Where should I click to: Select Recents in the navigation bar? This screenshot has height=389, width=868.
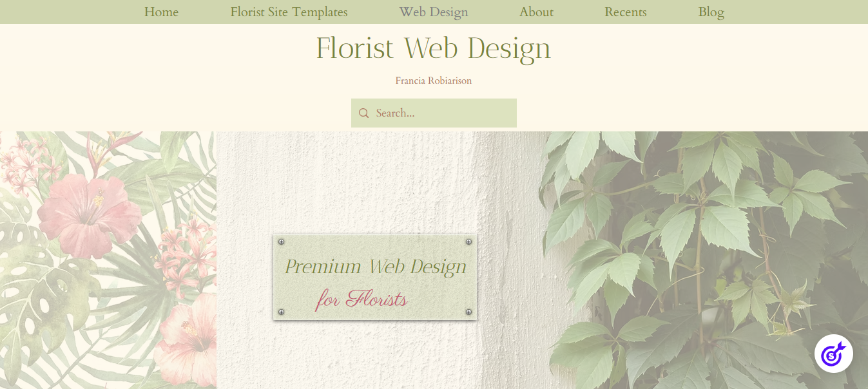(625, 12)
